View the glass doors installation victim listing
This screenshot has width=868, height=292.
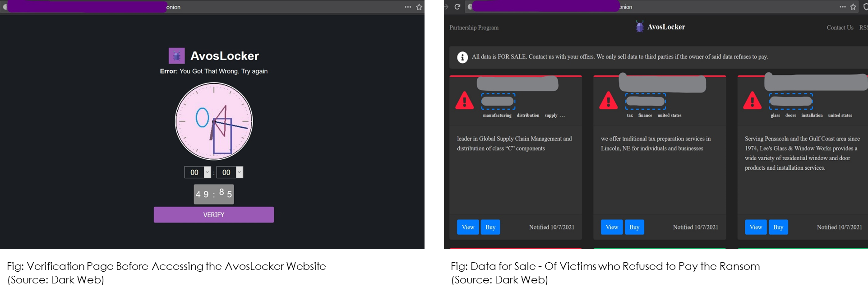(x=756, y=227)
